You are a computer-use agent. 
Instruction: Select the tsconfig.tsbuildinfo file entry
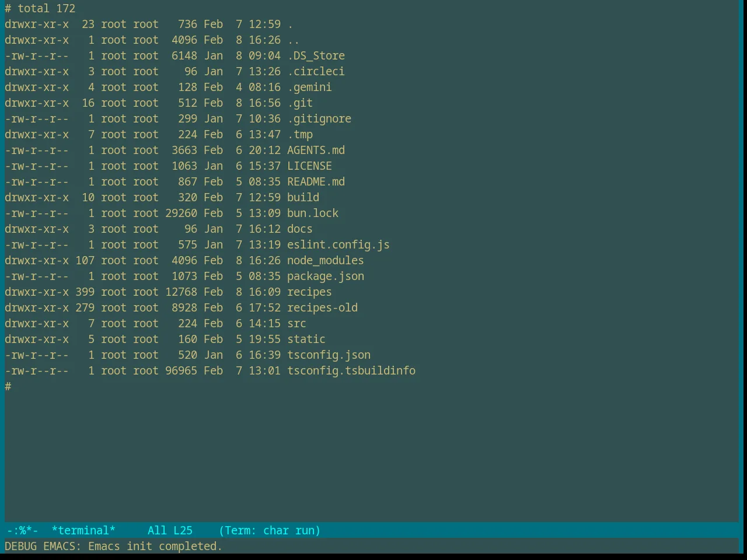click(351, 370)
